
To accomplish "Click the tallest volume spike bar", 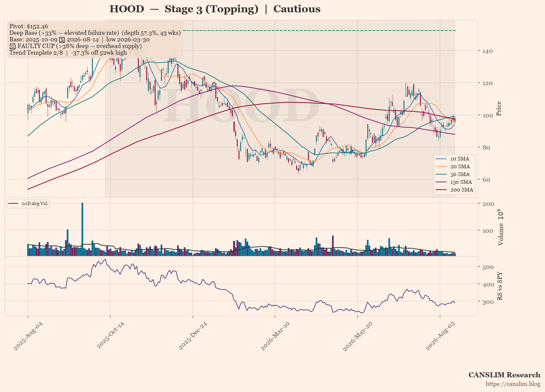I will pyautogui.click(x=82, y=229).
